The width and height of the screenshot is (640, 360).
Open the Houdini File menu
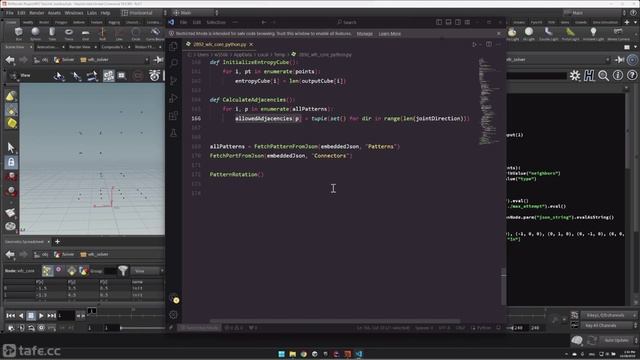(9, 13)
